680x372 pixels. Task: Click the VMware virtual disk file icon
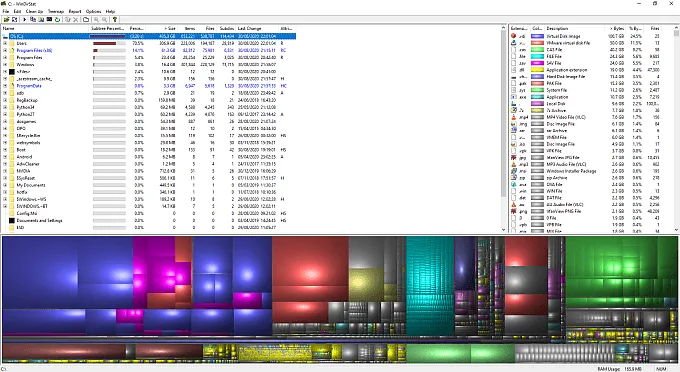pos(513,43)
